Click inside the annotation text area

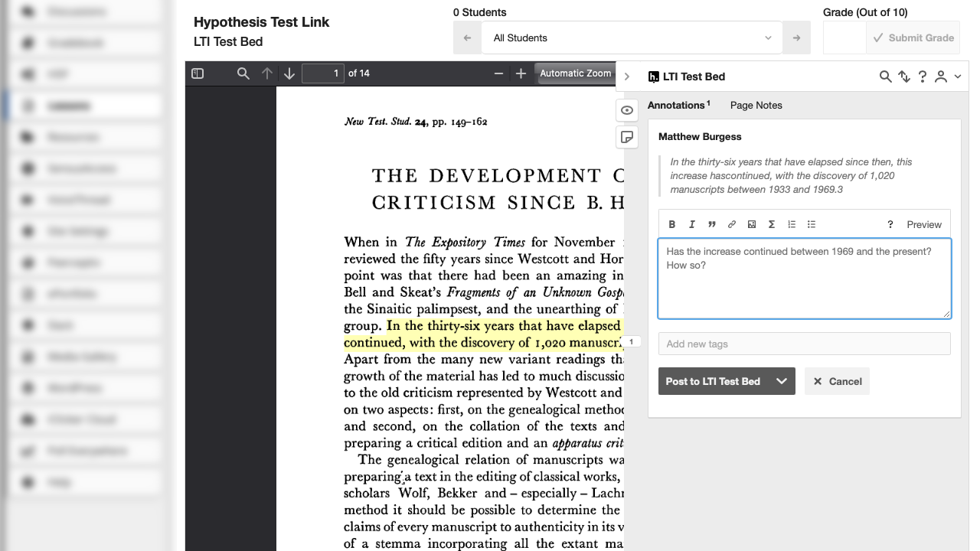coord(804,279)
